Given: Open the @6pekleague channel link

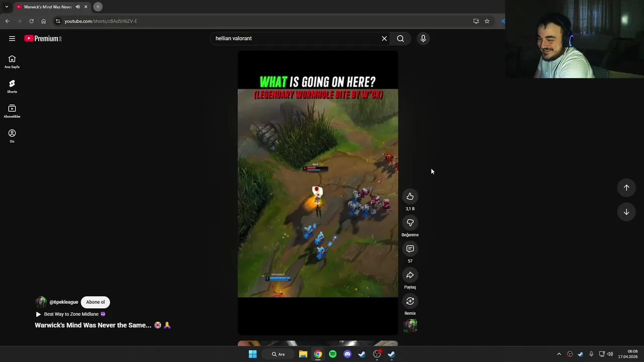Looking at the screenshot, I should (64, 302).
